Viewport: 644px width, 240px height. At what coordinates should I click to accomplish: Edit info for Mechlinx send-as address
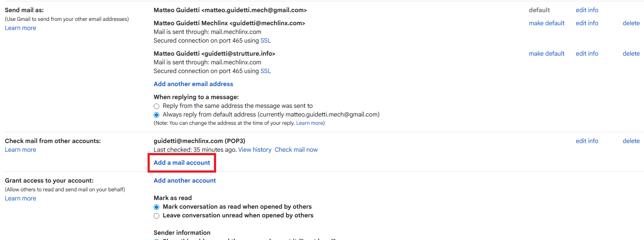click(x=587, y=23)
